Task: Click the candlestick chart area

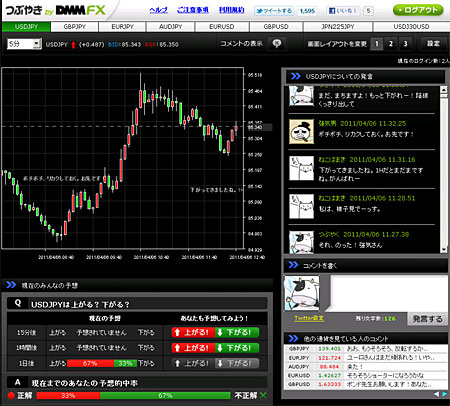Action: point(123,158)
